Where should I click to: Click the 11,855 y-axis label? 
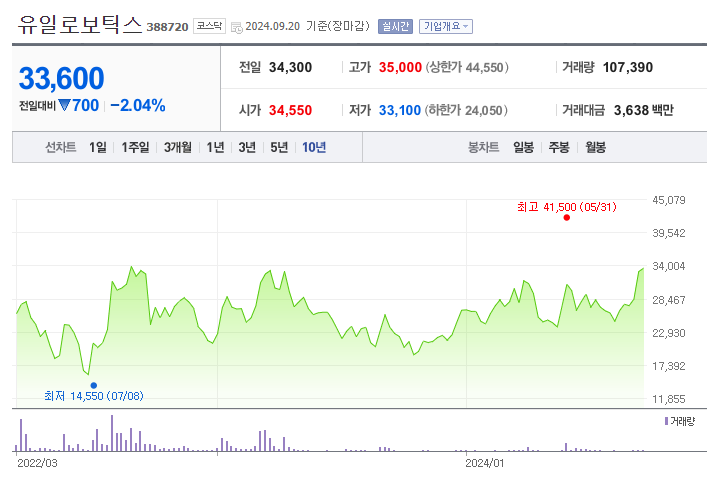pyautogui.click(x=669, y=399)
